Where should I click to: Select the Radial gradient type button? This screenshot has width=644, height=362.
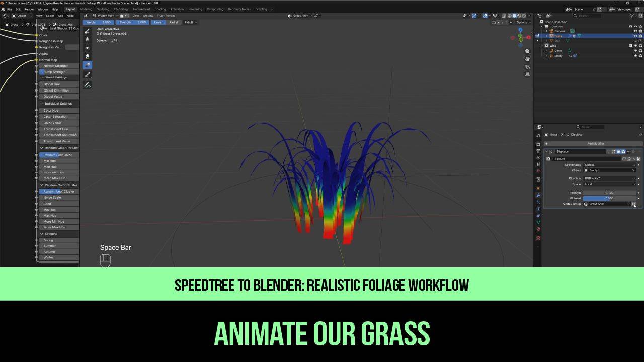tap(174, 22)
